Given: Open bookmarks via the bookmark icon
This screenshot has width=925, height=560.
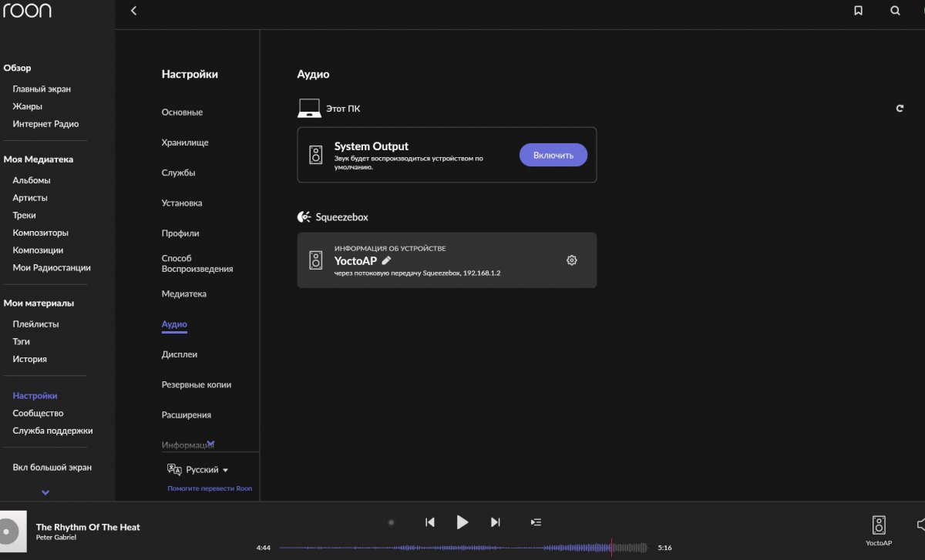Looking at the screenshot, I should pos(858,11).
